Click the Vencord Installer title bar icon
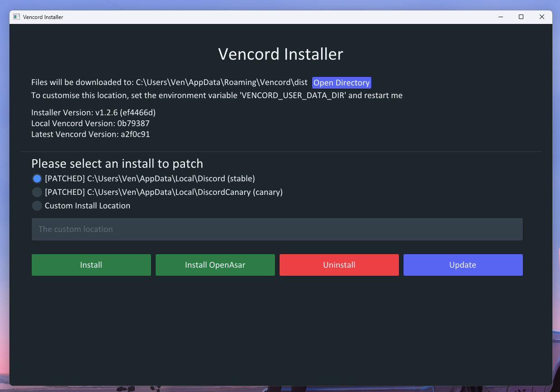The height and width of the screenshot is (392, 560). 17,17
